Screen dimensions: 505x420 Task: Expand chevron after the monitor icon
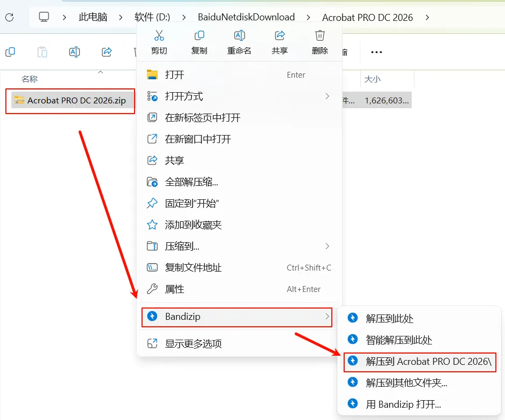click(x=64, y=17)
